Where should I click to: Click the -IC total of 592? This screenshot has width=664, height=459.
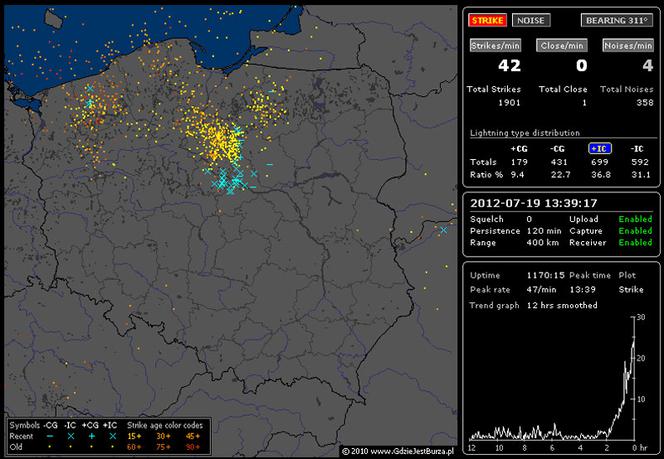click(640, 162)
